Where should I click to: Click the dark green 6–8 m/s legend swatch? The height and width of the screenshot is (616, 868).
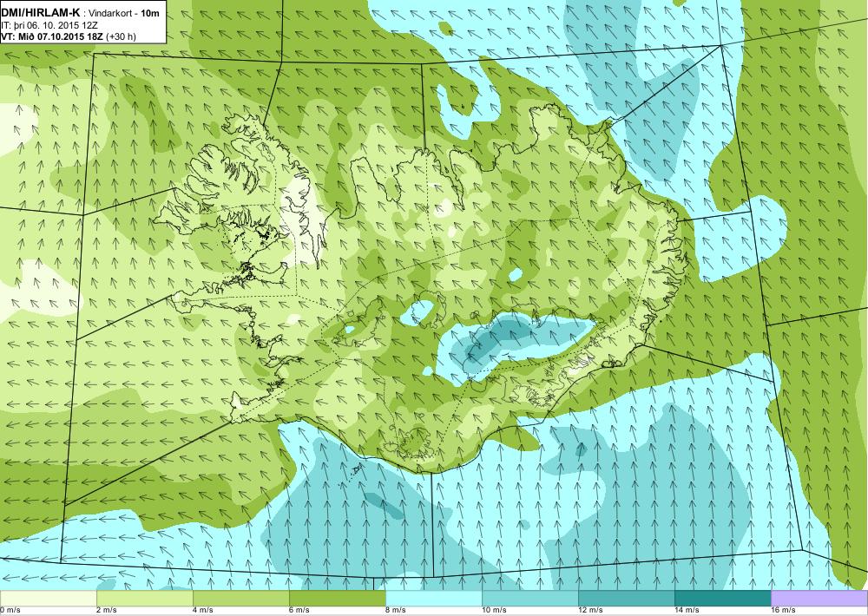pyautogui.click(x=338, y=599)
